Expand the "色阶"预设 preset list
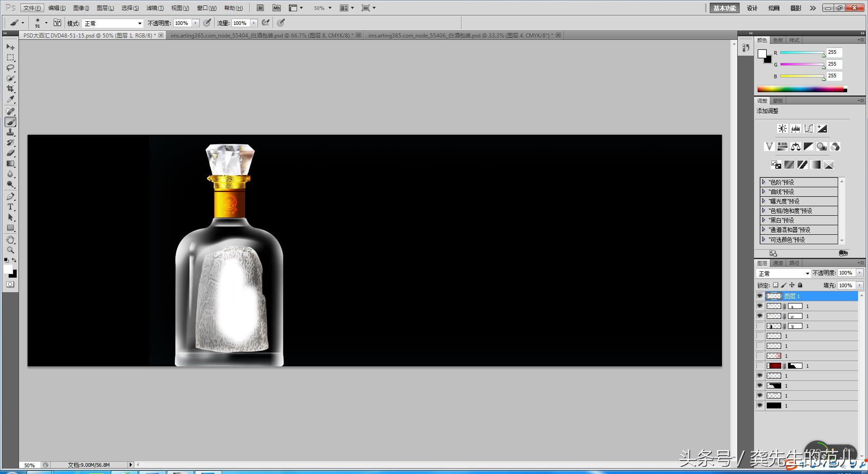Viewport: 868px width, 474px height. pyautogui.click(x=764, y=182)
